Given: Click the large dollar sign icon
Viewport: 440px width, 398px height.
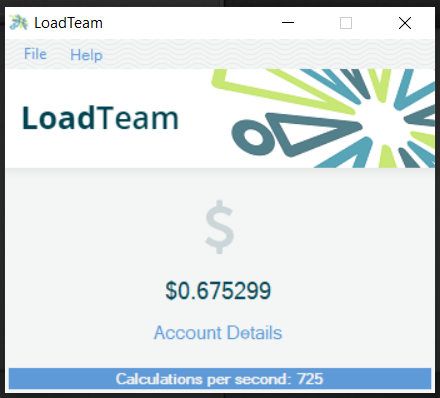Looking at the screenshot, I should (219, 227).
